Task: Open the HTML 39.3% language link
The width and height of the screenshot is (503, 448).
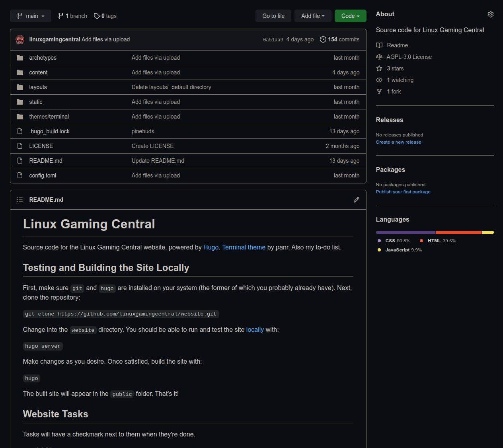Action: 438,241
